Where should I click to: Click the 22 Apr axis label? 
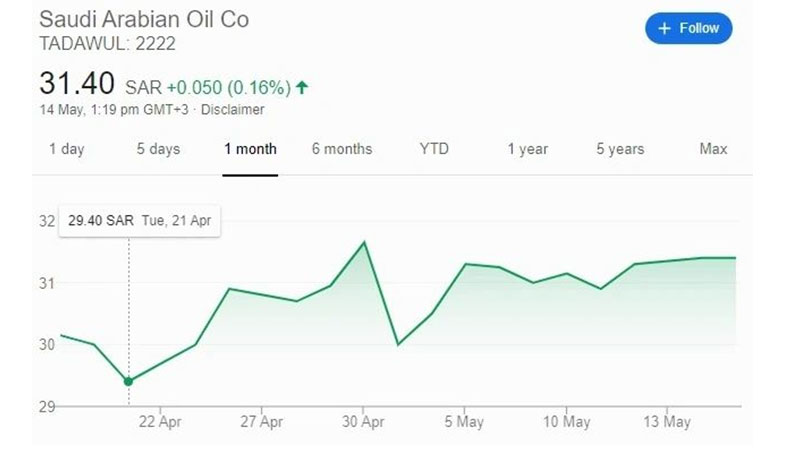(160, 421)
